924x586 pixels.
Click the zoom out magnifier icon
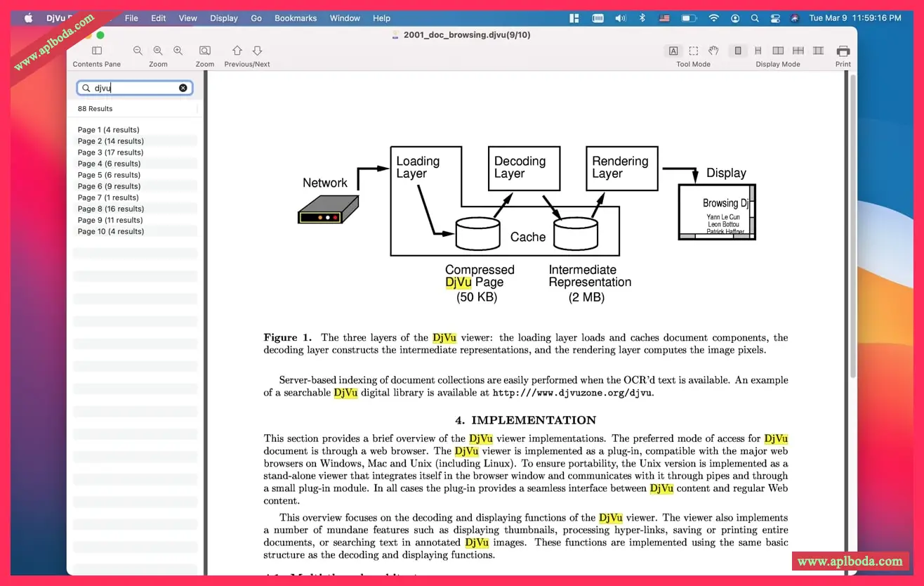138,51
